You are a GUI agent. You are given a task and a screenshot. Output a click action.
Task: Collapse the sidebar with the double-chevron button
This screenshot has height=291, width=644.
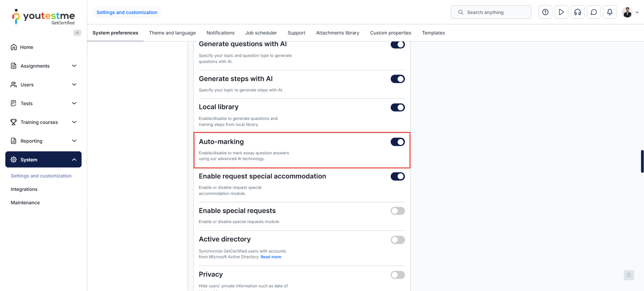(x=77, y=33)
